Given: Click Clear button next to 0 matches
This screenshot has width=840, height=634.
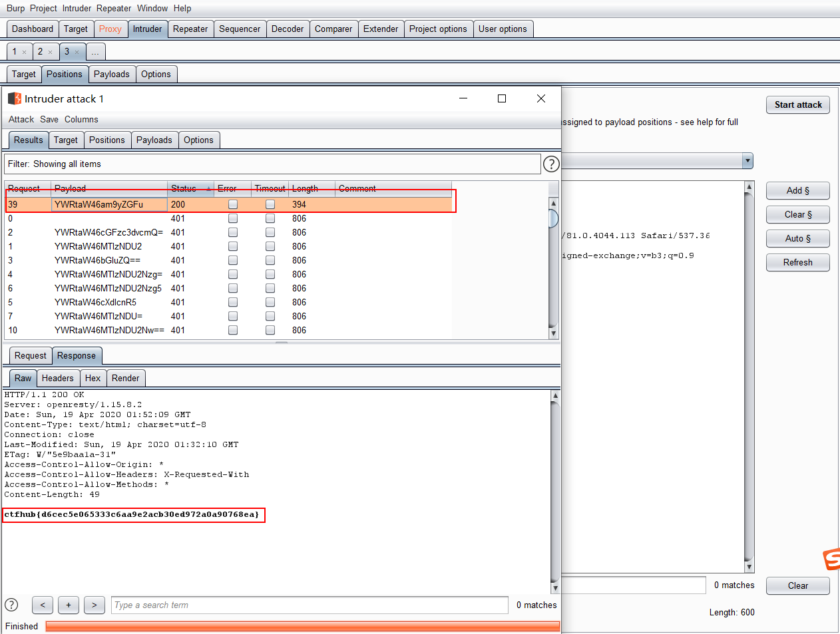Looking at the screenshot, I should click(x=798, y=585).
